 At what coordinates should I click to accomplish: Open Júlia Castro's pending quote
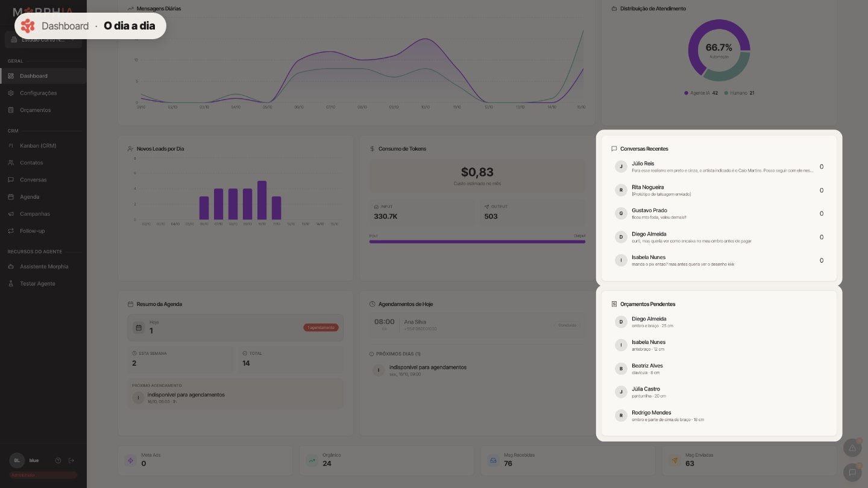point(719,392)
